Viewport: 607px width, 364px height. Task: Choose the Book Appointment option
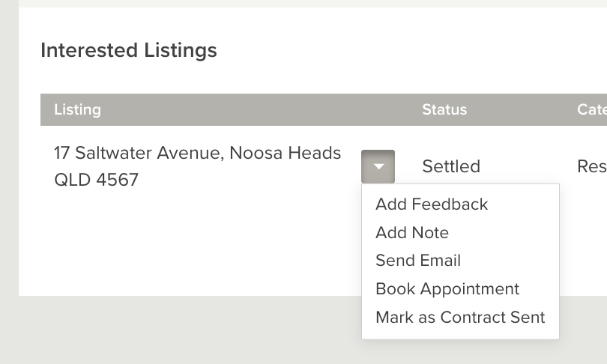pos(447,289)
